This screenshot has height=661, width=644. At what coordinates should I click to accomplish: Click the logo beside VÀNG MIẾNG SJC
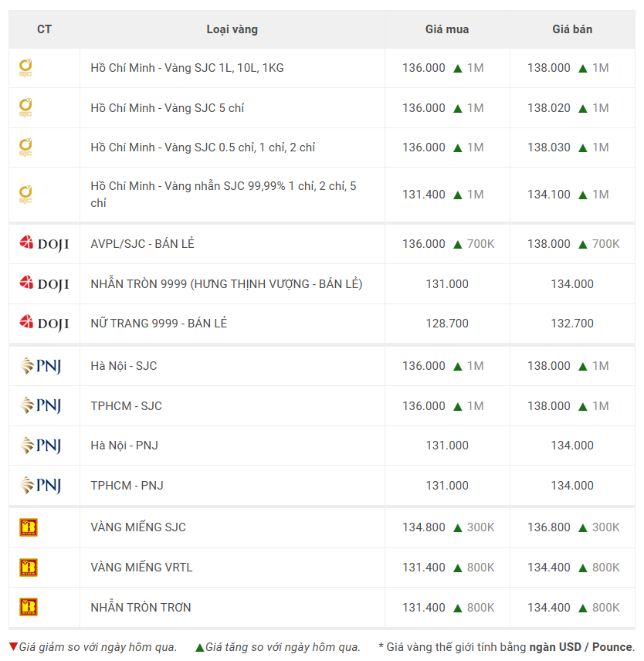29,527
